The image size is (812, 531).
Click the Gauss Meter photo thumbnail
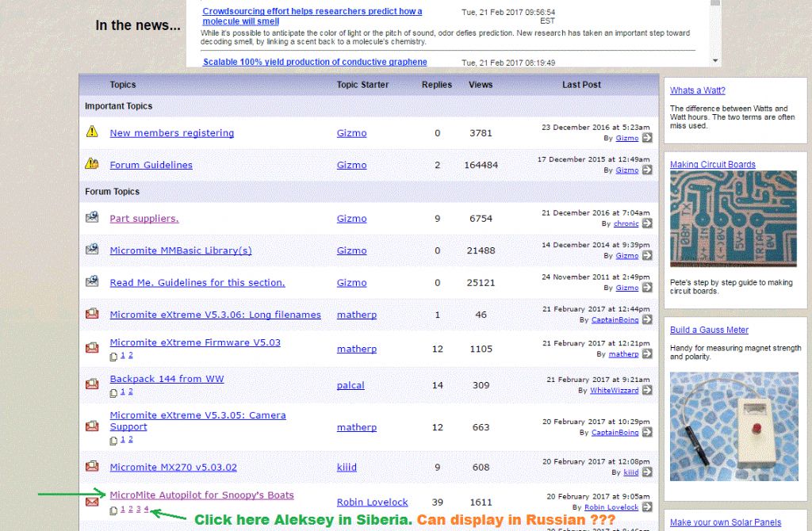pos(733,426)
